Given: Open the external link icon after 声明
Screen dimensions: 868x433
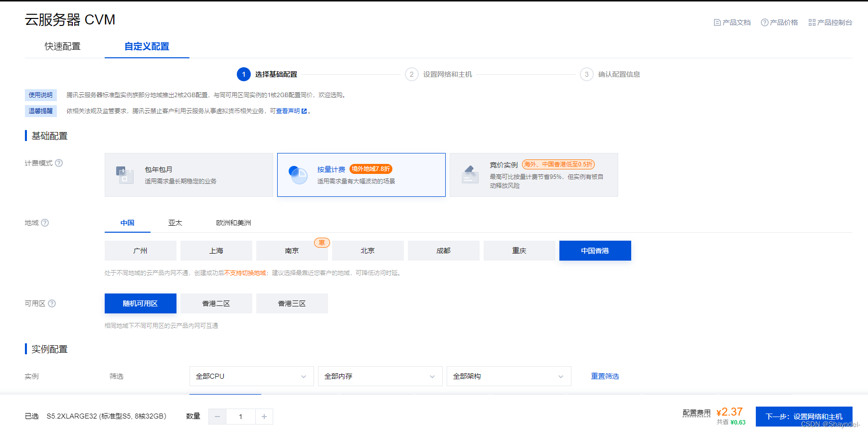Looking at the screenshot, I should point(304,111).
